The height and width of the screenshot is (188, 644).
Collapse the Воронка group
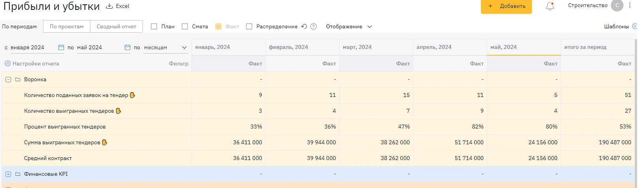tap(8, 80)
